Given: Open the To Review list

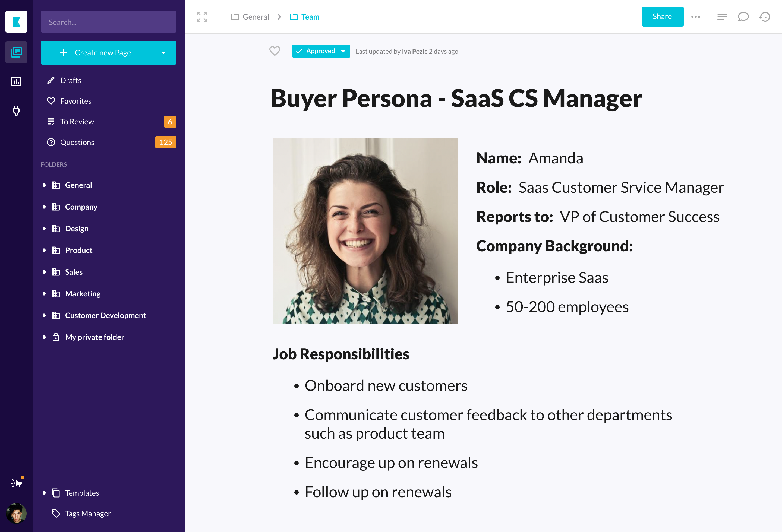Looking at the screenshot, I should [x=77, y=122].
